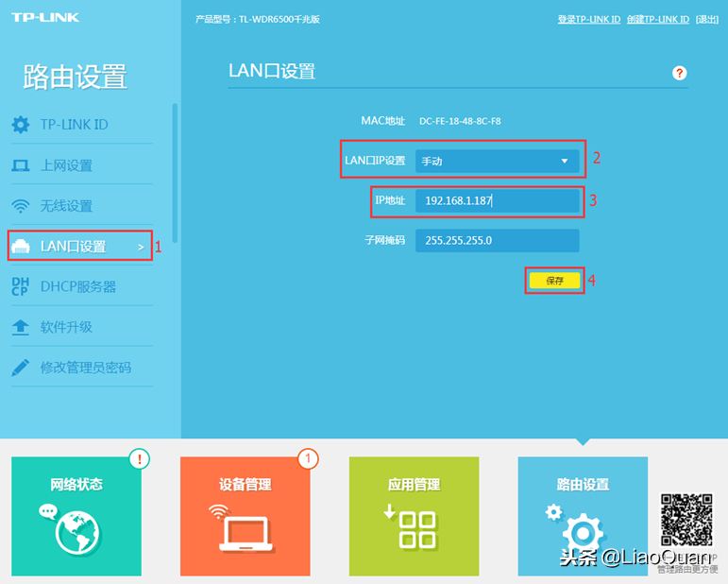
Task: Click the dropdown arrow in LAN口IP设置
Action: point(565,162)
